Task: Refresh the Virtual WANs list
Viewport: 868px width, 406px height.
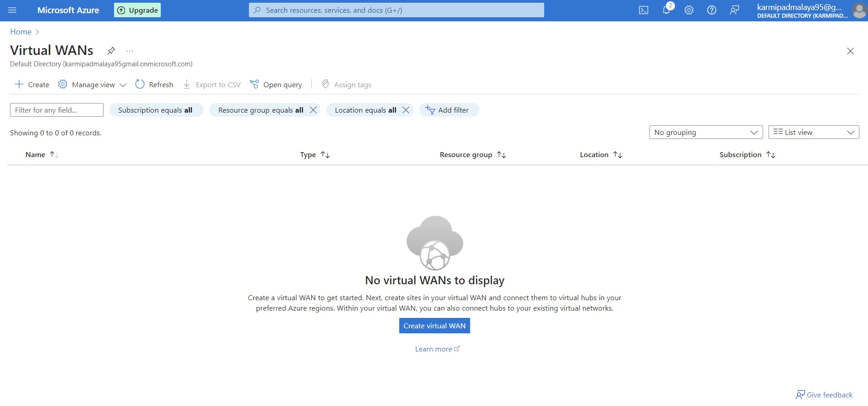Action: 154,84
